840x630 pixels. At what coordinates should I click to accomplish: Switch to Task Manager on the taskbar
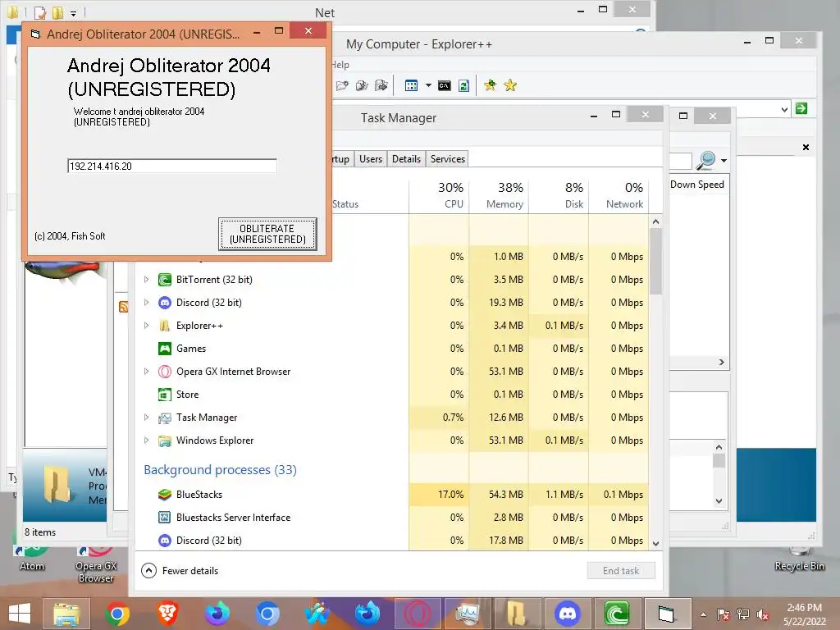[x=467, y=614]
